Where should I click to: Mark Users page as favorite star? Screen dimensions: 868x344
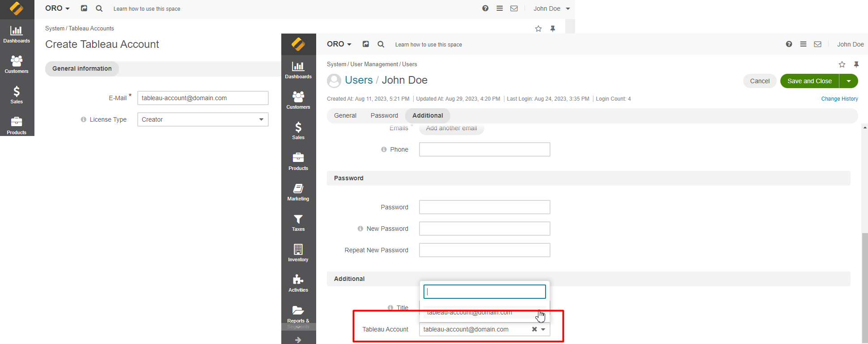(842, 64)
